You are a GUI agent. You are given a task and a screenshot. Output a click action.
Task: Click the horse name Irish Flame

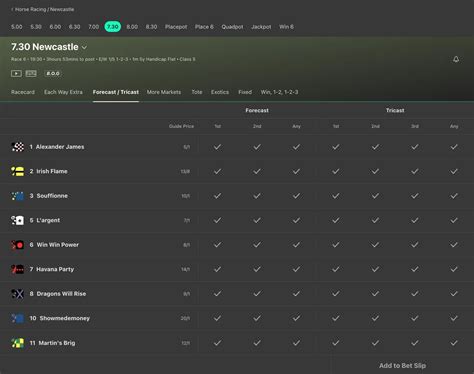coord(52,171)
